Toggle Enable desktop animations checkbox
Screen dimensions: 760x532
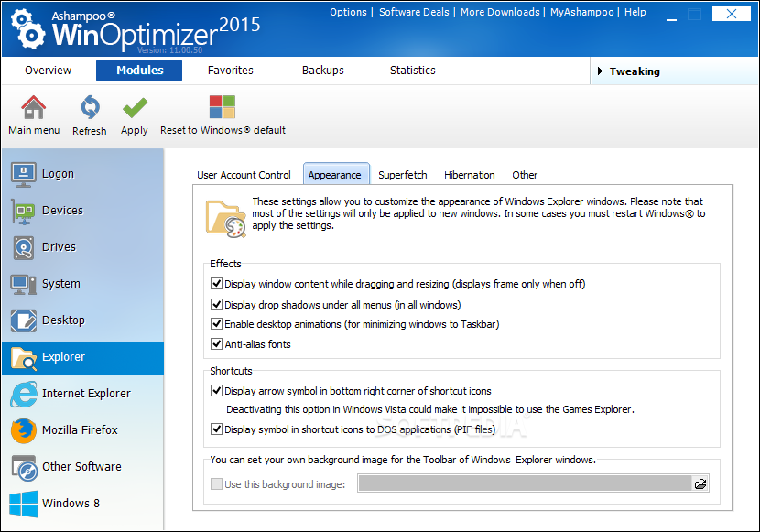[x=216, y=323]
